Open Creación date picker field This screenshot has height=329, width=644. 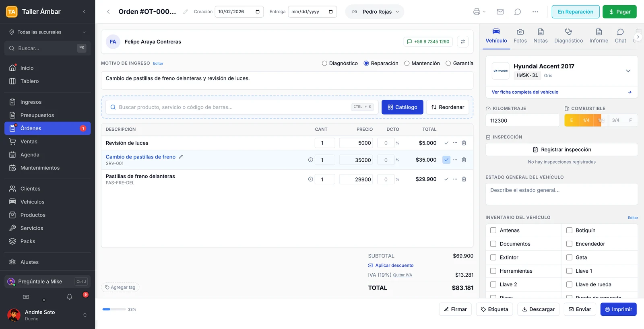tap(239, 12)
